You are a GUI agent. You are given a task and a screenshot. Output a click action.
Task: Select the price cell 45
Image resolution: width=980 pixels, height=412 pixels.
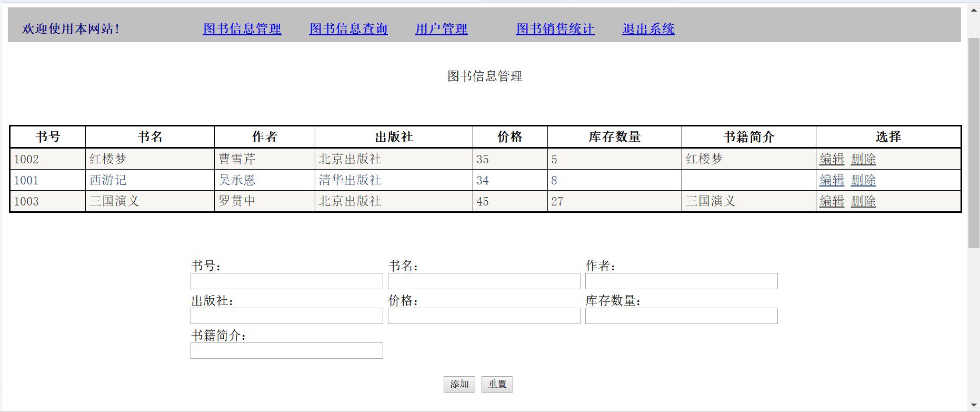click(x=510, y=201)
